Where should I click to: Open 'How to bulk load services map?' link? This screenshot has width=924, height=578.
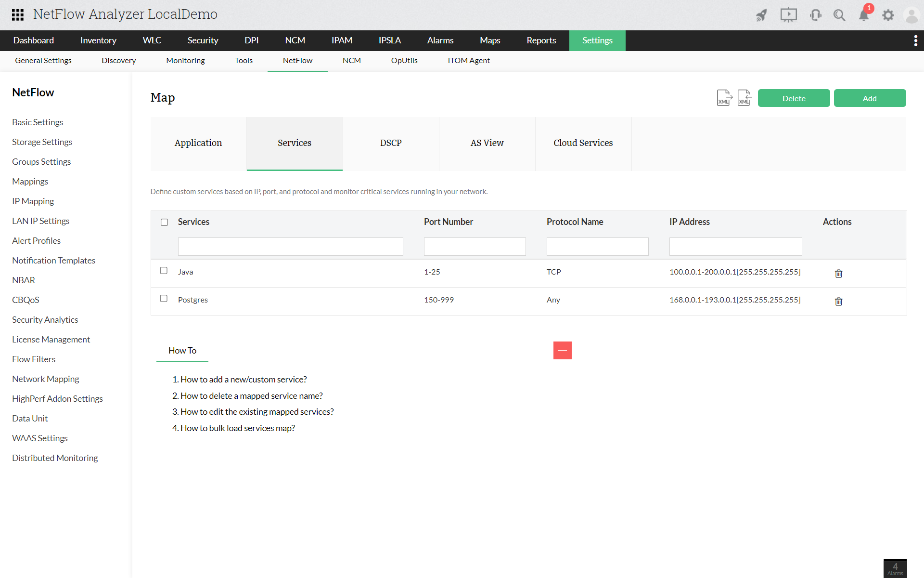pos(237,428)
